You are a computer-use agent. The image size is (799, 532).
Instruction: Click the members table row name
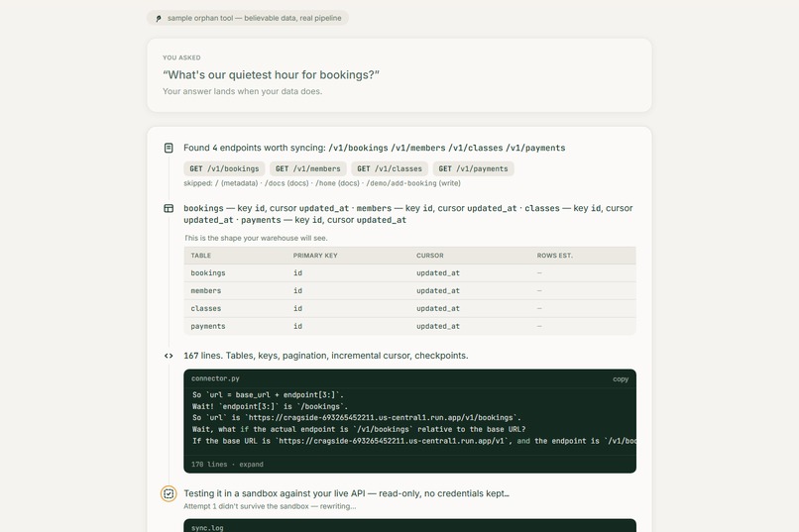click(206, 291)
